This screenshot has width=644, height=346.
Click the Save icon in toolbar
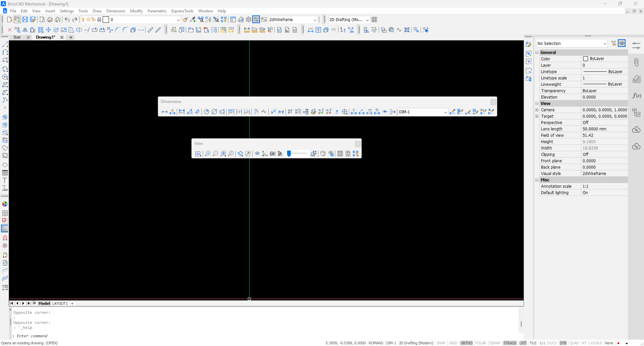point(25,20)
